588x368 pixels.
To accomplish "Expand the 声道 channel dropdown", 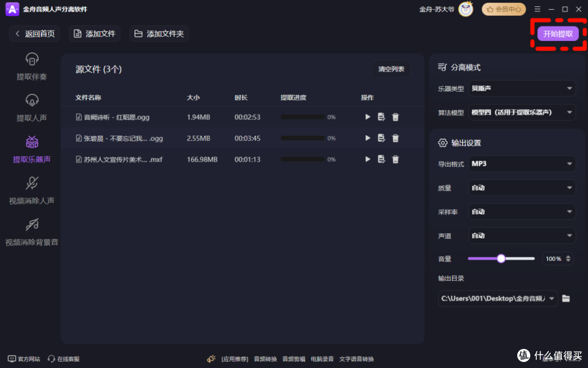I will point(522,236).
